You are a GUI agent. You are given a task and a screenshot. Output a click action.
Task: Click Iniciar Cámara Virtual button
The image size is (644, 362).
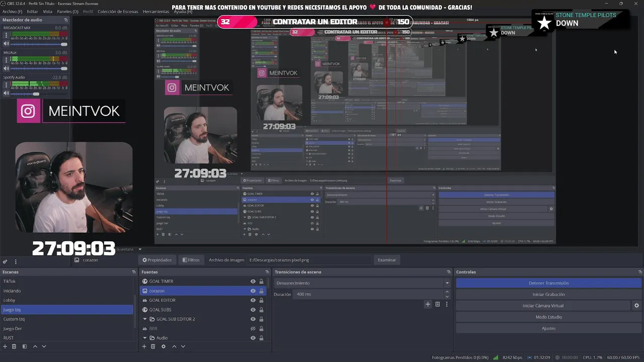(543, 306)
